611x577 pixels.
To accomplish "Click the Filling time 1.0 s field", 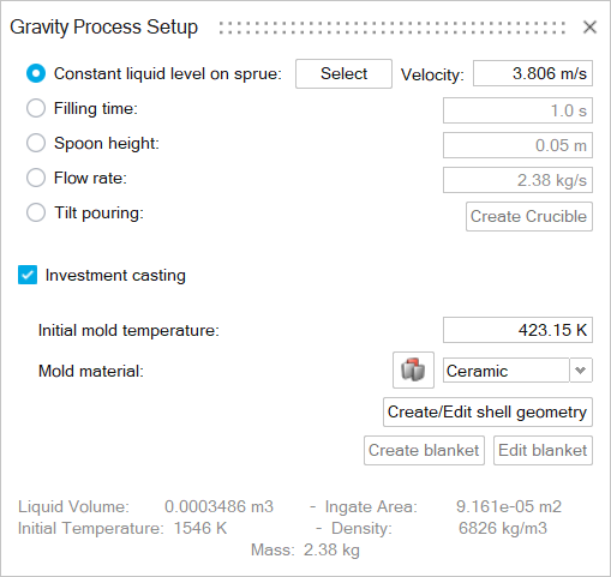I will click(517, 110).
